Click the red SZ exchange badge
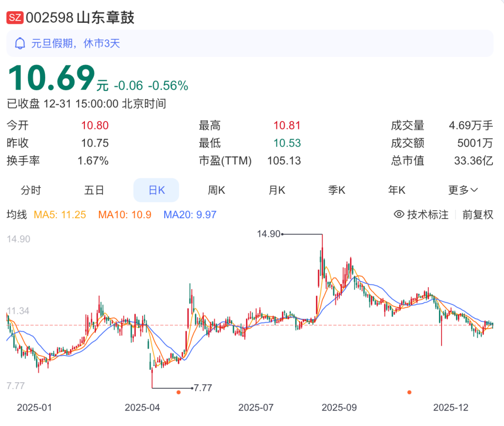The image size is (504, 426). [15, 18]
